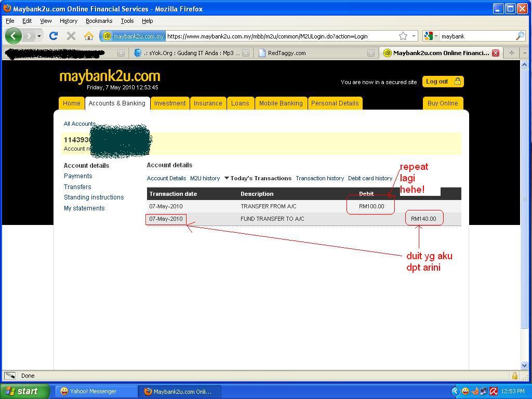View the Transaction history link
Screen dimensions: 532x399
coord(320,178)
